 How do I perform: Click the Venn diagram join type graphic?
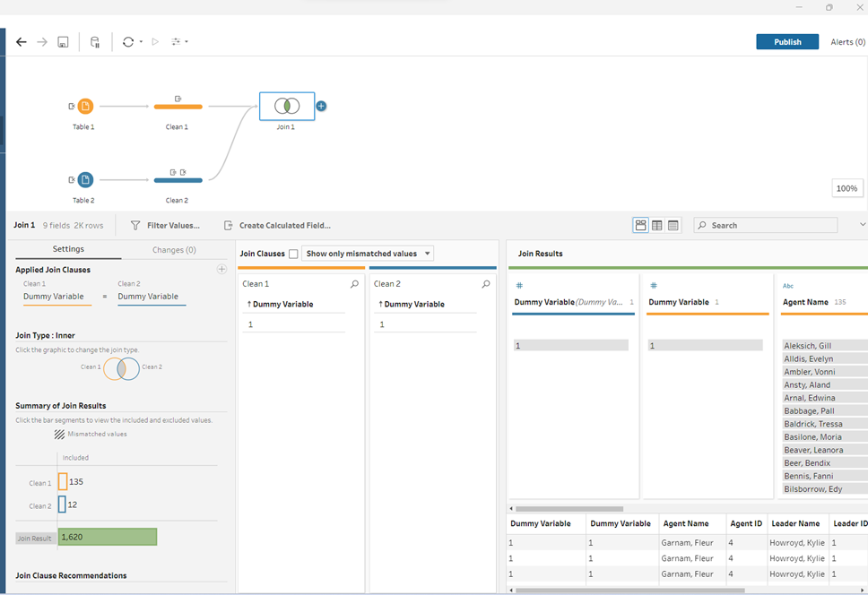point(121,369)
